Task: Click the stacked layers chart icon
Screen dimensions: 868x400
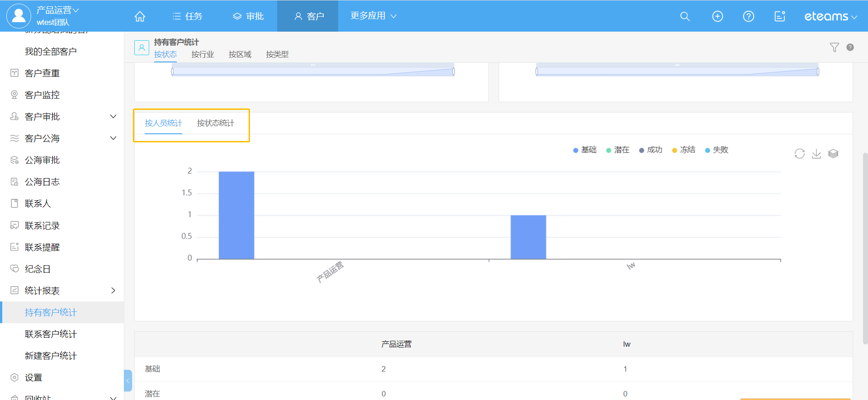Action: coord(833,154)
